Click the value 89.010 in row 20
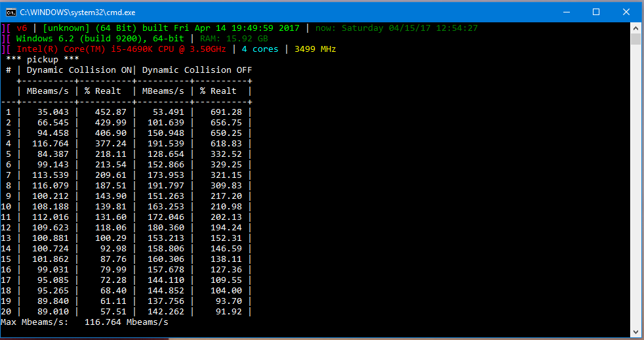 (53, 312)
